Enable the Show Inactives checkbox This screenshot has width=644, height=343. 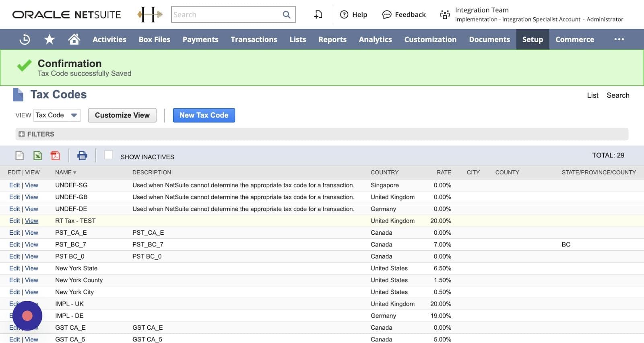click(x=108, y=155)
